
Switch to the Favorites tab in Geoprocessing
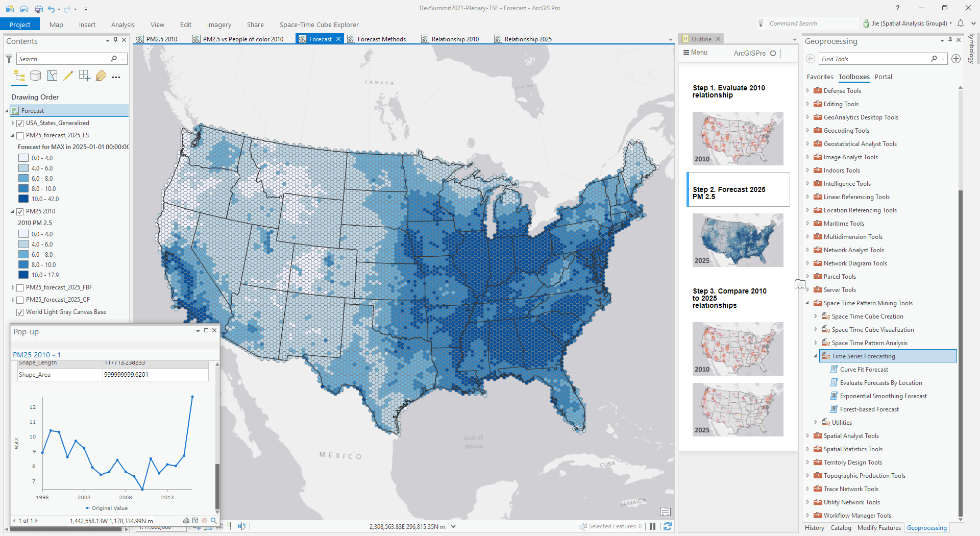pyautogui.click(x=820, y=77)
